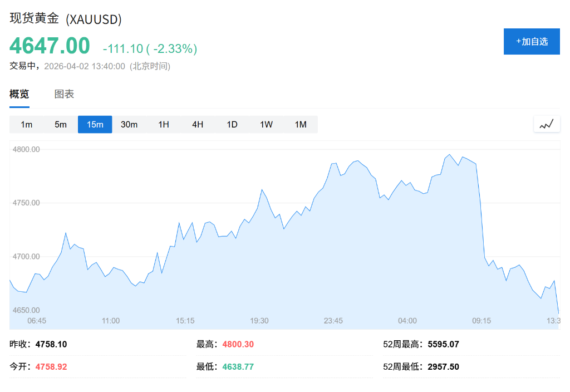This screenshot has height=392, width=570.
Task: Click the 现货黄金 (XAUUSD) title
Action: click(x=65, y=19)
